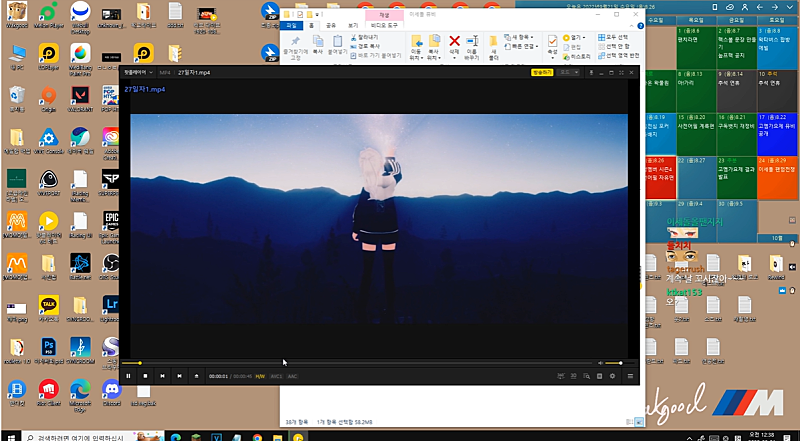Mute audio via the speaker icon
Image resolution: width=800 pixels, height=441 pixels.
tap(600, 362)
